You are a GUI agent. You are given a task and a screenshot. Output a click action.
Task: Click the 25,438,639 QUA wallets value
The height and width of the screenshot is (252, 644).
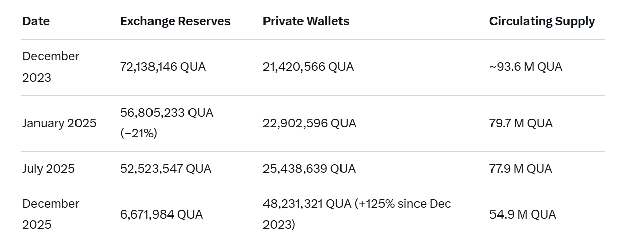click(x=309, y=169)
